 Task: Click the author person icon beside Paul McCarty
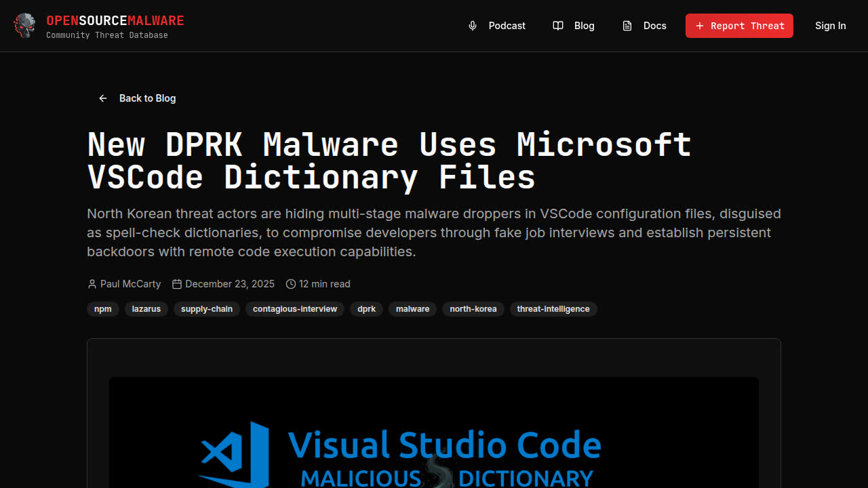[x=92, y=284]
